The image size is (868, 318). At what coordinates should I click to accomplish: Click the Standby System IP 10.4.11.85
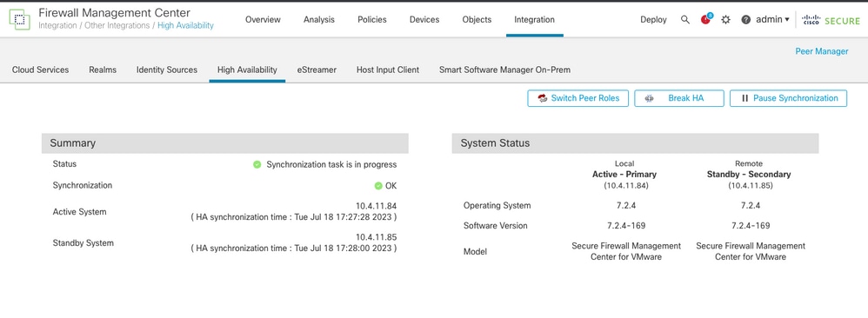click(377, 237)
